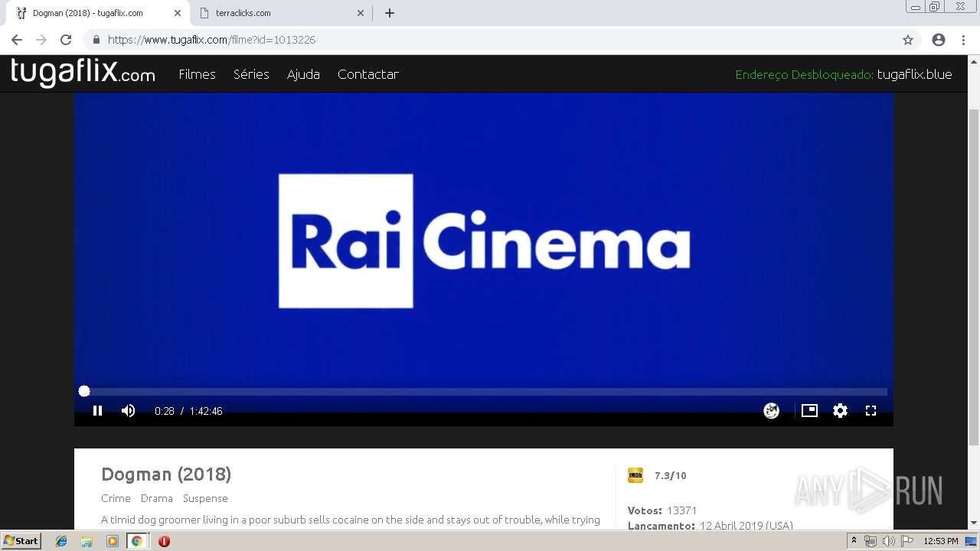
Task: Follow the tugaflix.blue unblocked address link
Action: [x=914, y=74]
